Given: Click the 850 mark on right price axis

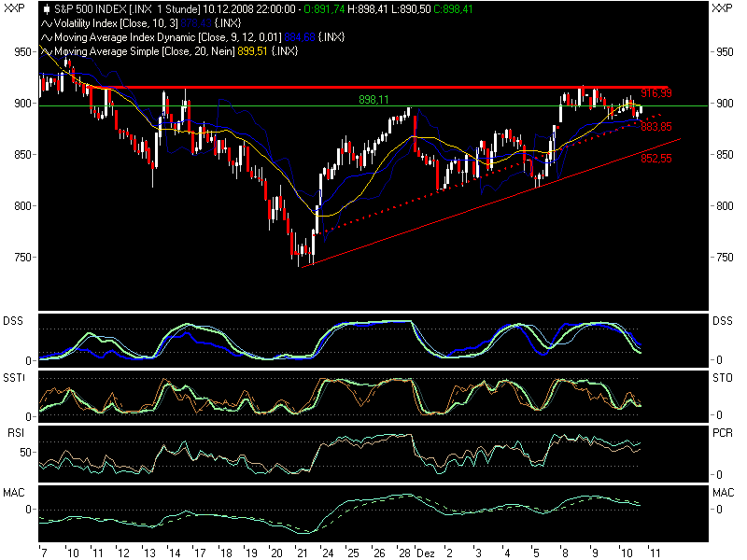Looking at the screenshot, I should (725, 155).
